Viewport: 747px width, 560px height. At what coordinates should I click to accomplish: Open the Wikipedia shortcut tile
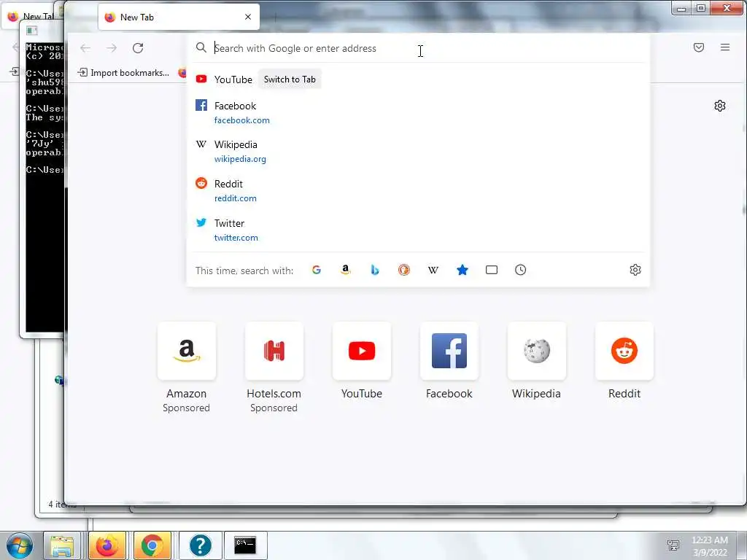point(536,351)
